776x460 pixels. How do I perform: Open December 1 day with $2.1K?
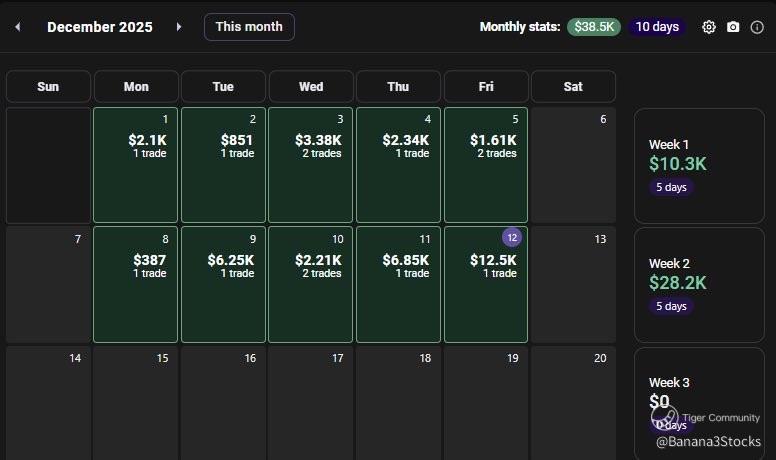click(x=136, y=165)
